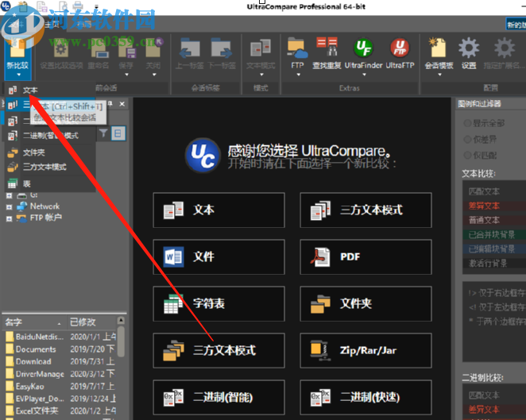Select the Documents folder row
This screenshot has width=526, height=420.
pyautogui.click(x=60, y=349)
